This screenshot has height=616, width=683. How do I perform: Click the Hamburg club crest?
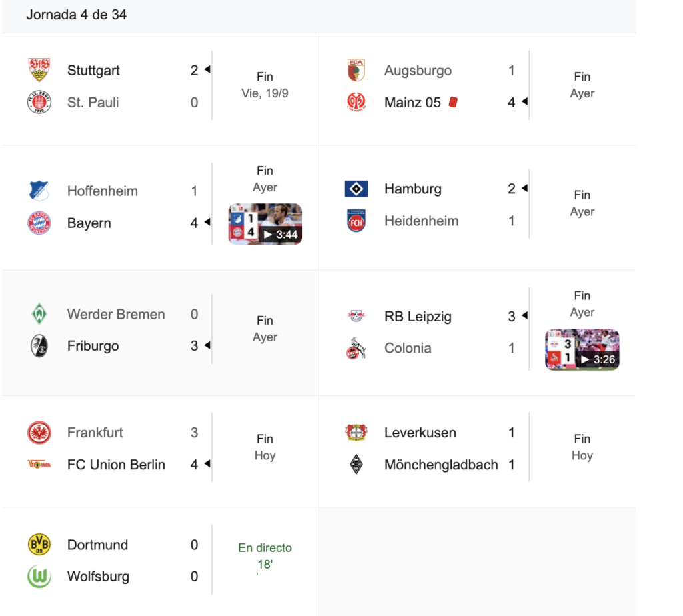[356, 189]
